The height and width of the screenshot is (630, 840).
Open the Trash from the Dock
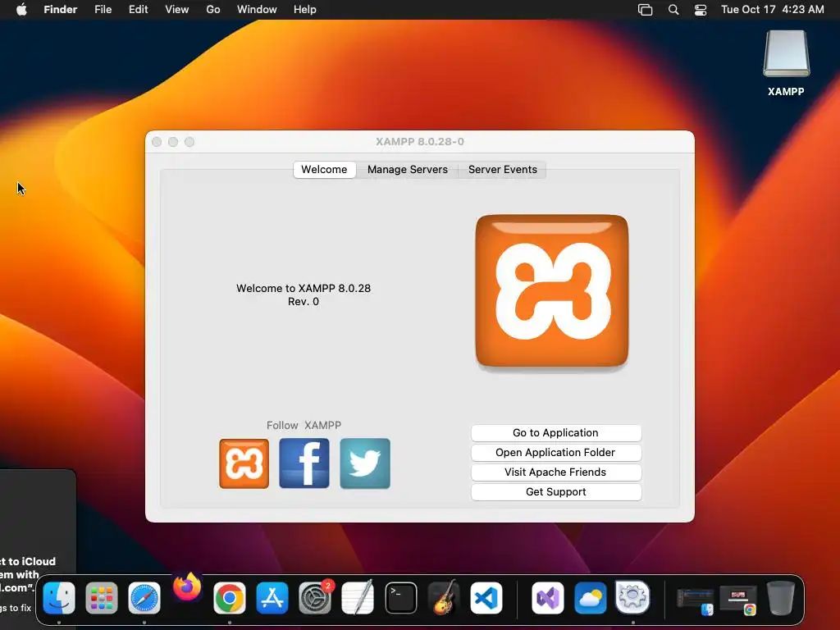781,598
